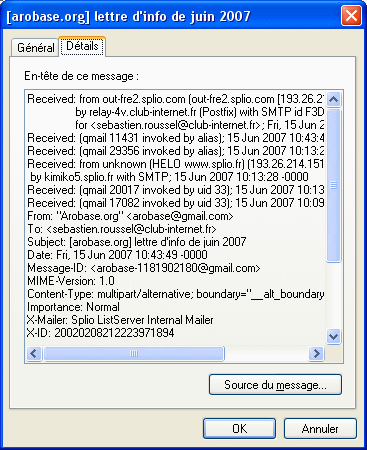Click the empty track right of horizontal thumb
Viewport: 367px width, 450px height.
(267, 353)
